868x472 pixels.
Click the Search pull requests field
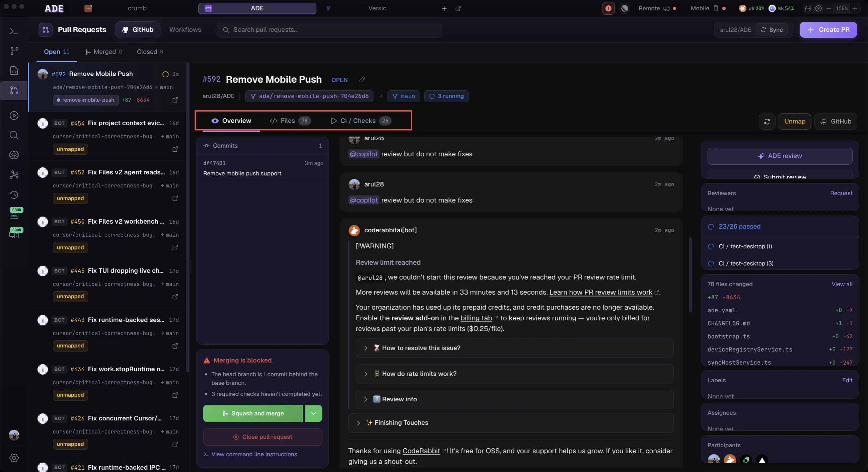329,30
